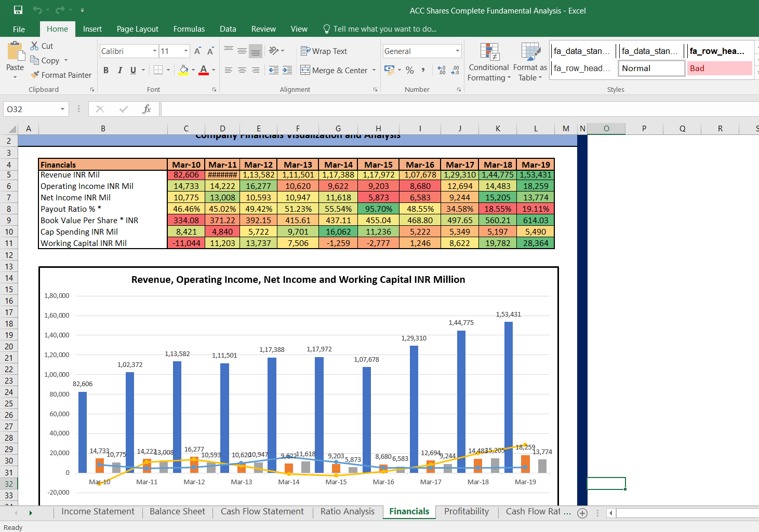The width and height of the screenshot is (759, 532).
Task: Click the Bottom Align icon
Action: [x=256, y=50]
